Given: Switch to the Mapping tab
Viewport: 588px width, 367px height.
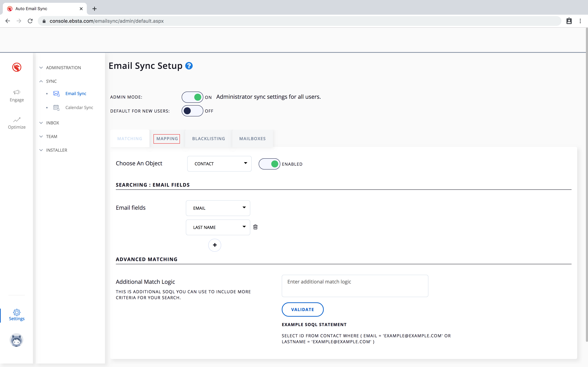Looking at the screenshot, I should pyautogui.click(x=167, y=139).
